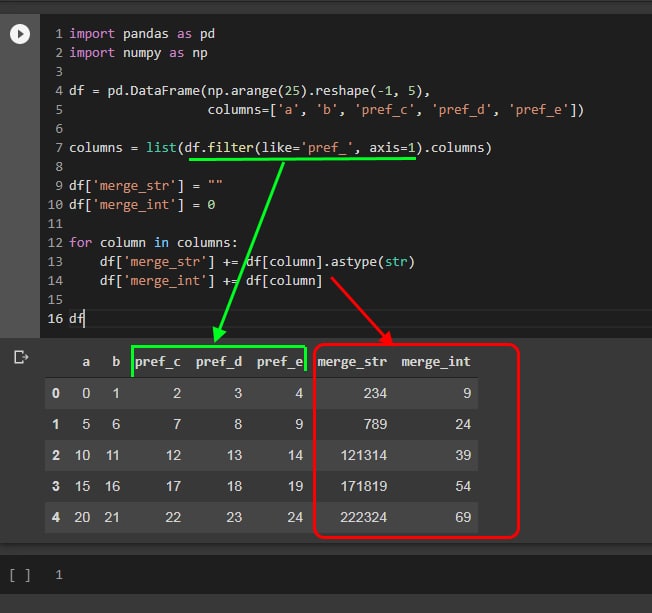The height and width of the screenshot is (613, 652).
Task: Click the 'pref_d' column header
Action: click(x=219, y=362)
